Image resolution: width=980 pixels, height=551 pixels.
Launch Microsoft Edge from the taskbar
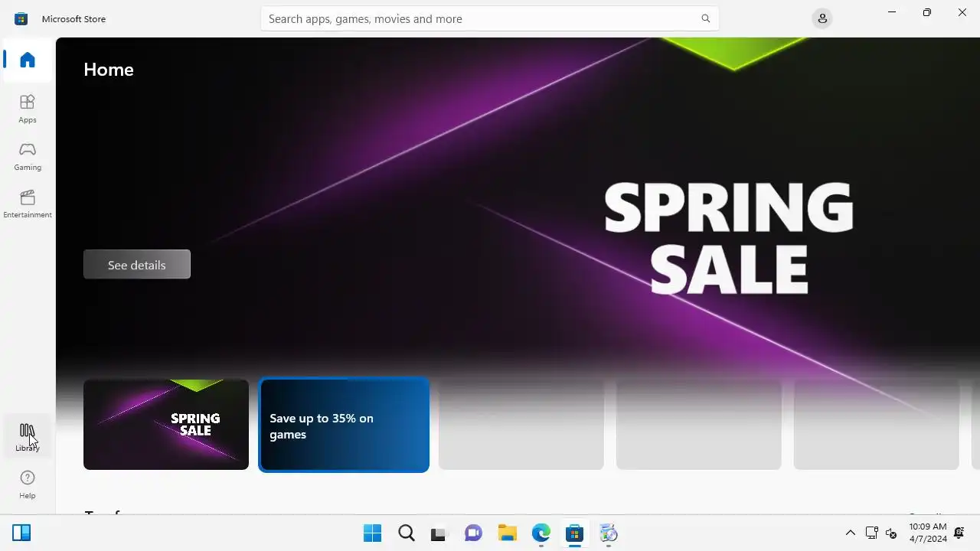(x=541, y=533)
